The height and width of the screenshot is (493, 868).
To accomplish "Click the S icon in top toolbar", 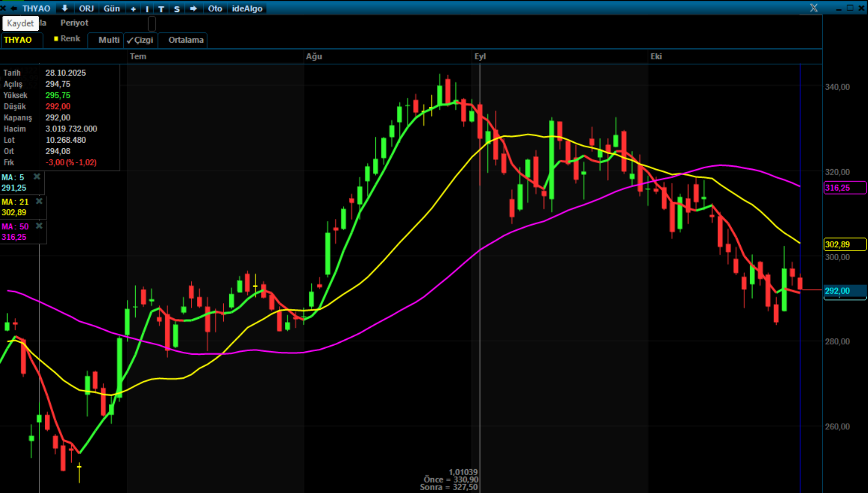I will coord(176,9).
